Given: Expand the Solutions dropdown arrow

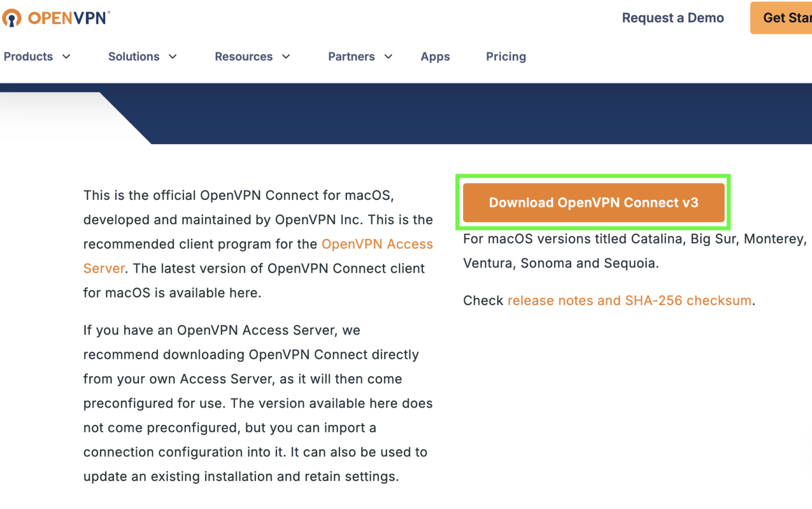Looking at the screenshot, I should coord(173,57).
